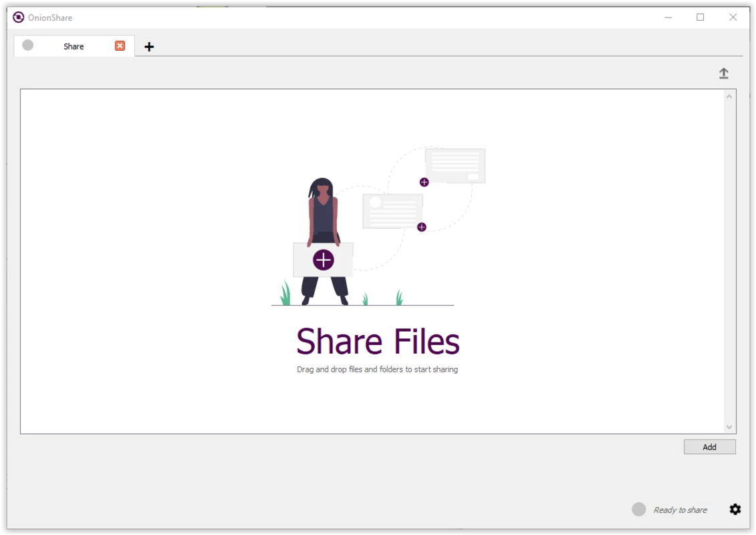Click the scroll down arrow of file list
The width and height of the screenshot is (756, 535).
tap(729, 427)
